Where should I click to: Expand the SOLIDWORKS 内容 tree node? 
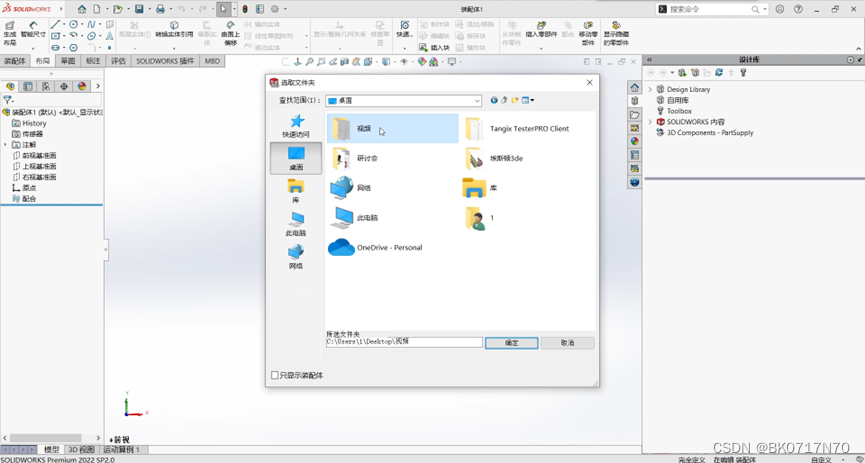tap(650, 121)
